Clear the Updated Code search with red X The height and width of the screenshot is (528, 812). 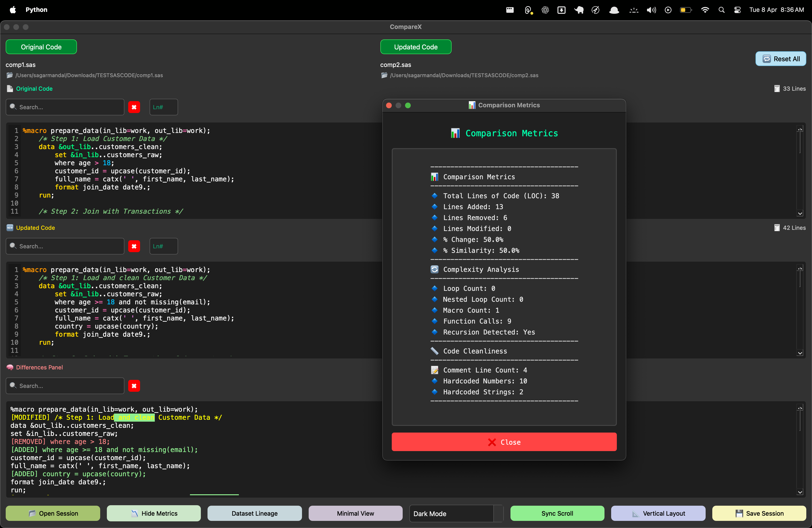[134, 246]
